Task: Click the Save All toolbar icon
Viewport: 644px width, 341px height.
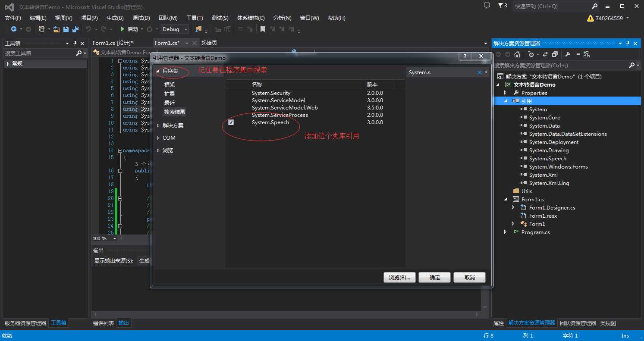Action: pos(75,29)
